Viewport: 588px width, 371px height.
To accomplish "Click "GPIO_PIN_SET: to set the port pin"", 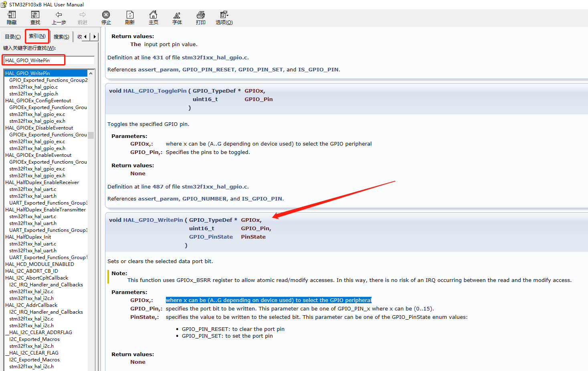I will 227,336.
